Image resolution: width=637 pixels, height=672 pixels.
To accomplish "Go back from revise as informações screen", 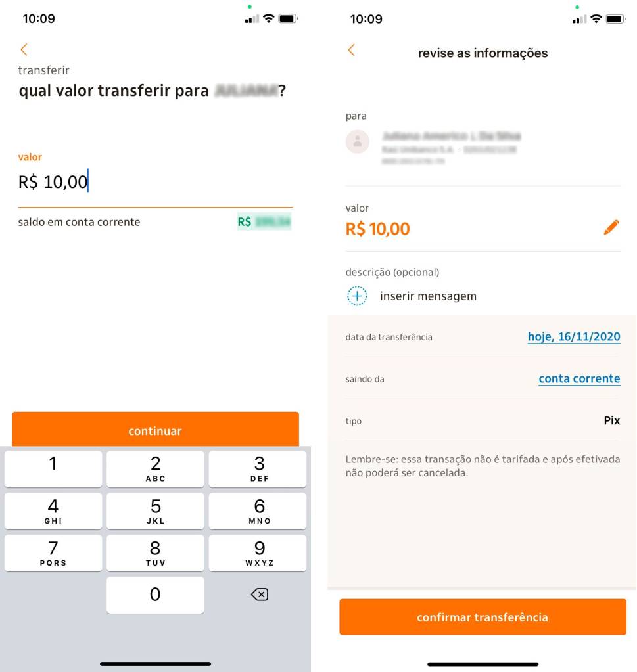I will 352,50.
